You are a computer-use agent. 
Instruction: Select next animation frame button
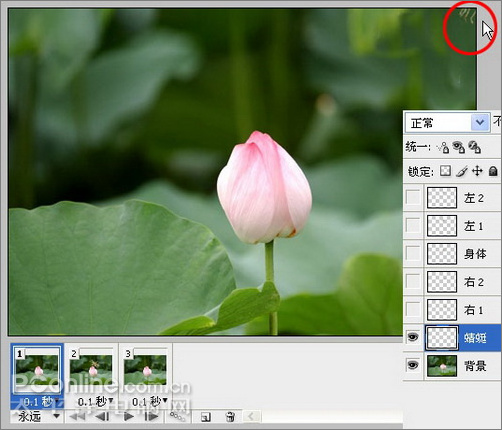click(x=151, y=416)
